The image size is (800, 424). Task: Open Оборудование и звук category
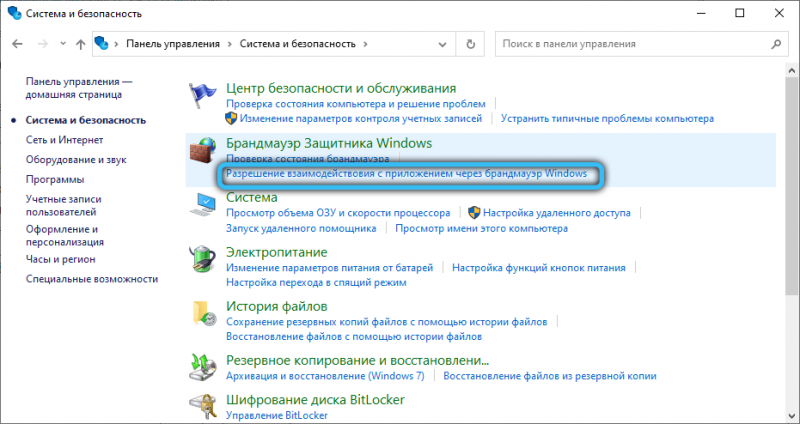click(x=76, y=160)
